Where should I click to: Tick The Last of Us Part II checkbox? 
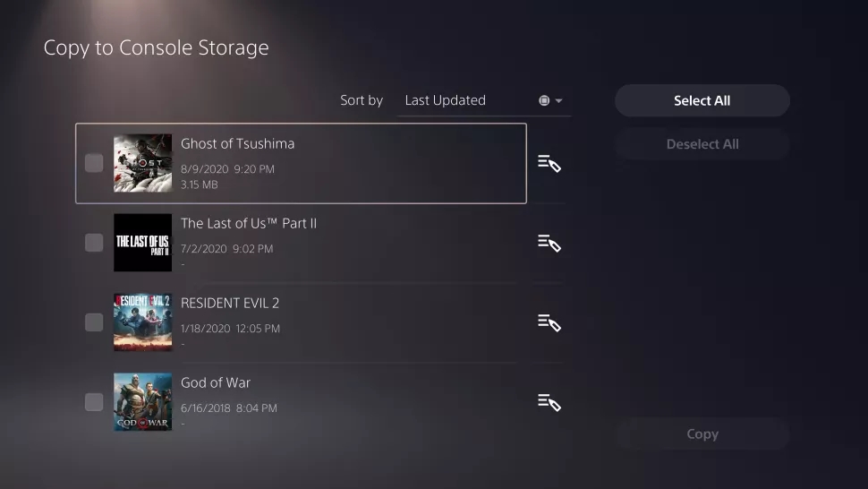pos(94,243)
